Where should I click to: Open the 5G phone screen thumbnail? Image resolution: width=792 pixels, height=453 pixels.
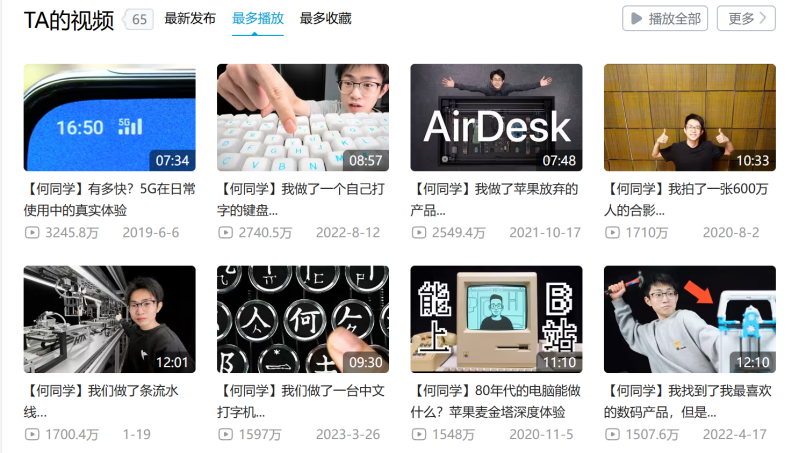pyautogui.click(x=110, y=117)
